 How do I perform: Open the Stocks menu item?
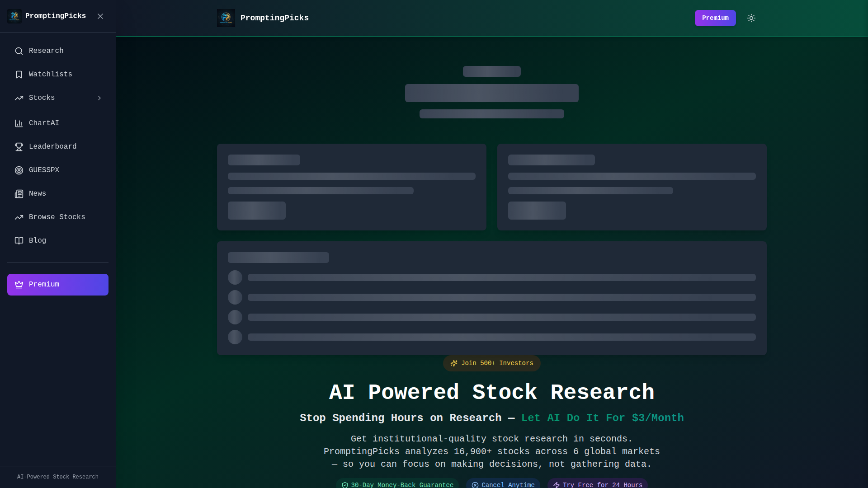click(x=42, y=98)
